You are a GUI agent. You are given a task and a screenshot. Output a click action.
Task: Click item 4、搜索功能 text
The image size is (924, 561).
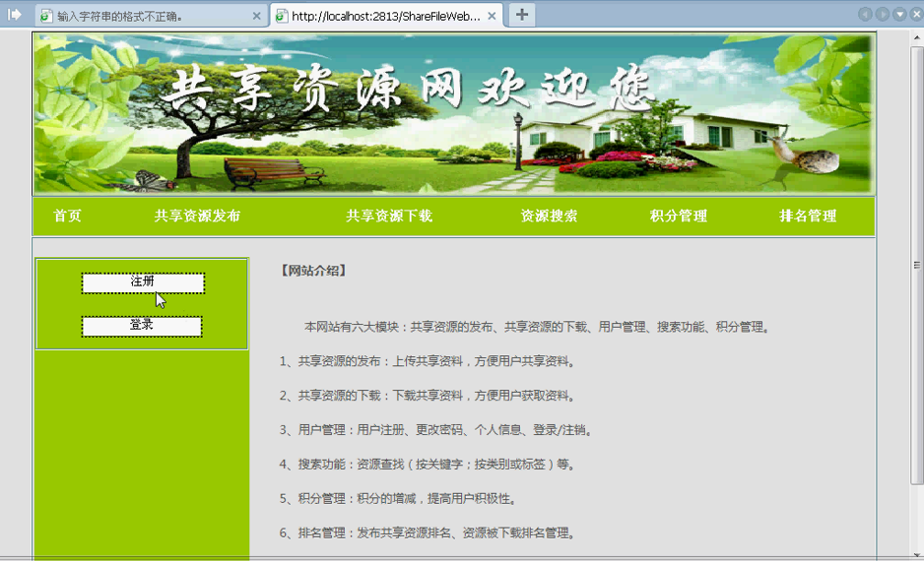(x=428, y=465)
